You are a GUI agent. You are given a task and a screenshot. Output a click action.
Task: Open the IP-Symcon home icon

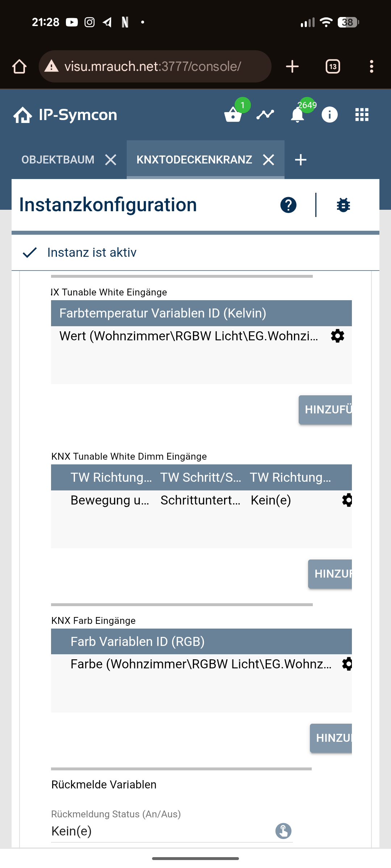22,115
